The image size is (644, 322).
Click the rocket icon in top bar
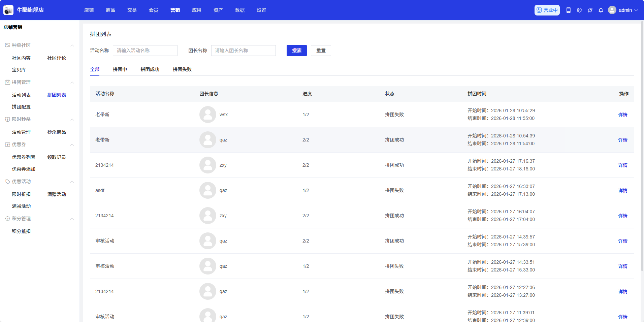tap(590, 10)
